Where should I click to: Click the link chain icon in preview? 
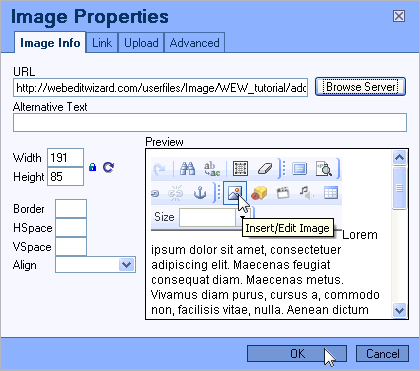155,193
